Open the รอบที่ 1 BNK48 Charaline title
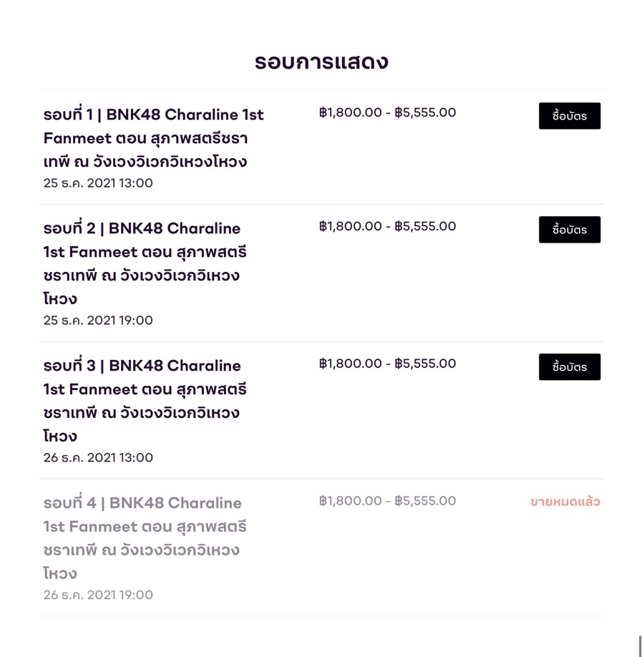Image resolution: width=644 pixels, height=657 pixels. 154,138
